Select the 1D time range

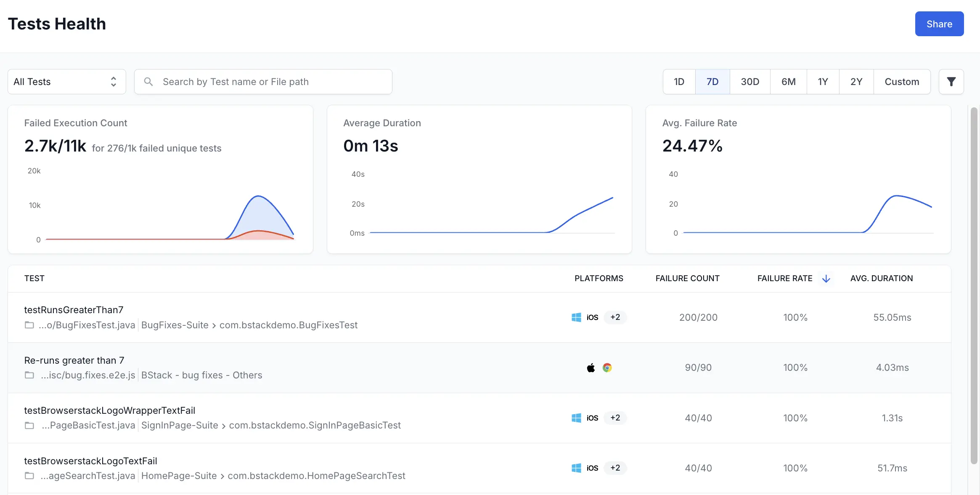[x=679, y=82]
